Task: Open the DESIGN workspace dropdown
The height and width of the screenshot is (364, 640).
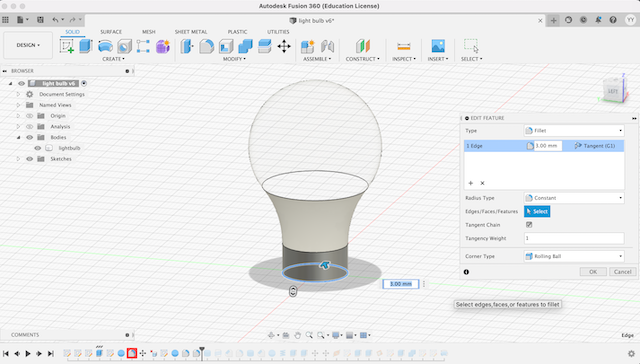Action: (x=28, y=45)
